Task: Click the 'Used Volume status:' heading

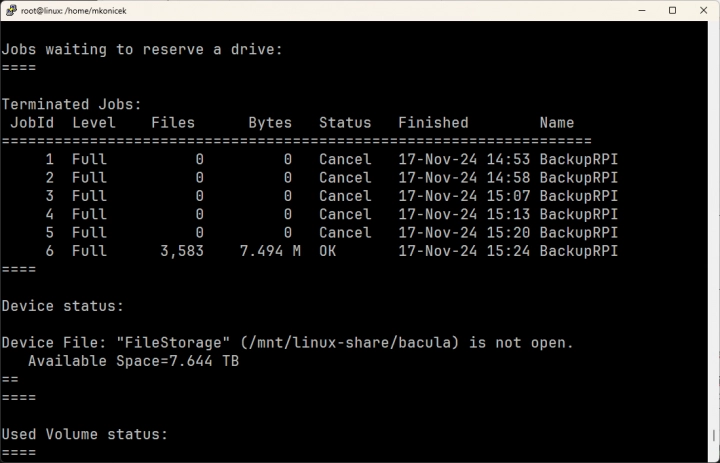Action: (85, 434)
